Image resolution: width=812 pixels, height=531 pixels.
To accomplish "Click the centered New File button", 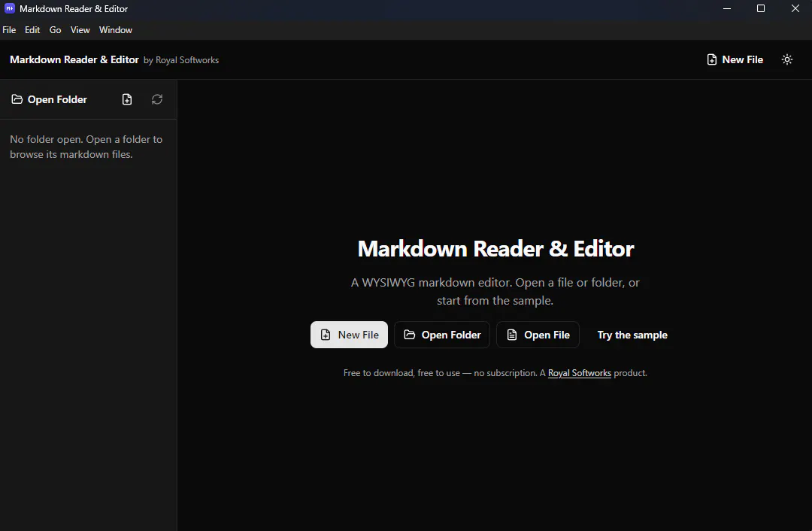I will pos(349,335).
